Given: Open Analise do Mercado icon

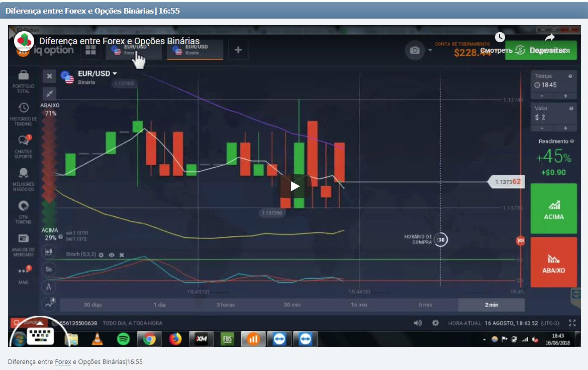Looking at the screenshot, I should (24, 238).
